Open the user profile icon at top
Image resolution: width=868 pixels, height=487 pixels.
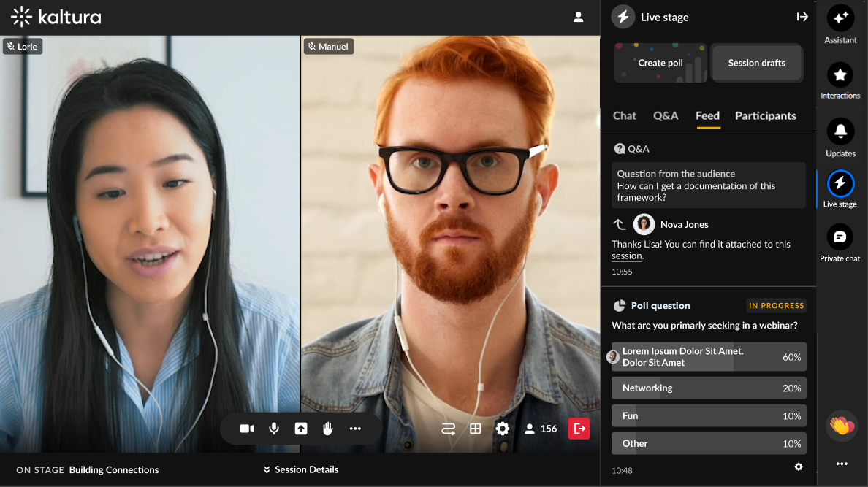(x=579, y=17)
